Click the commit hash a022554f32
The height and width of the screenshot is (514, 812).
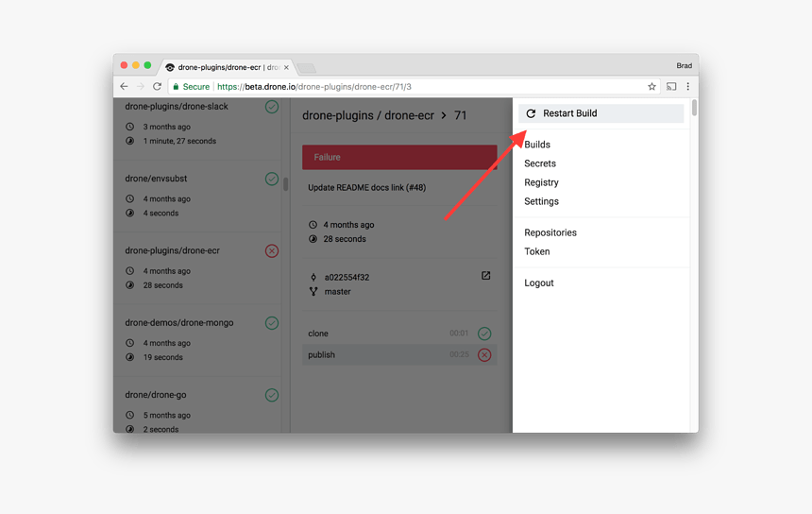347,277
